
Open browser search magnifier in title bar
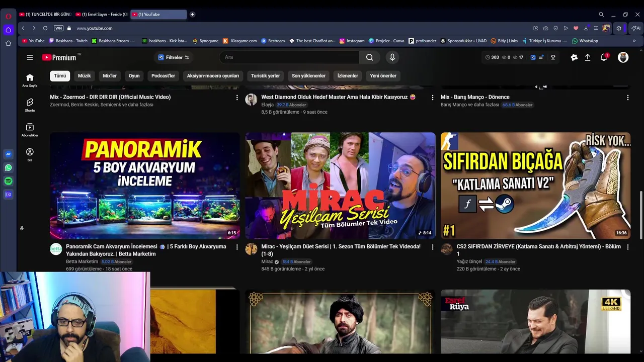pyautogui.click(x=601, y=15)
